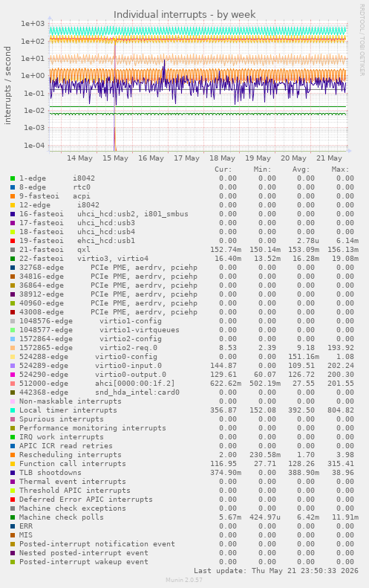Click the ahci[0000:00:1f.2] legend swatch
This screenshot has width=369, height=588.
click(13, 384)
